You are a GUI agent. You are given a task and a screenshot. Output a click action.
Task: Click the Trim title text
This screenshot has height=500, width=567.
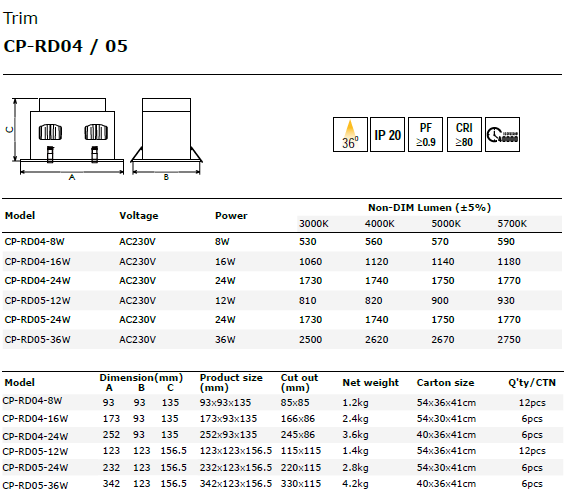pyautogui.click(x=20, y=18)
